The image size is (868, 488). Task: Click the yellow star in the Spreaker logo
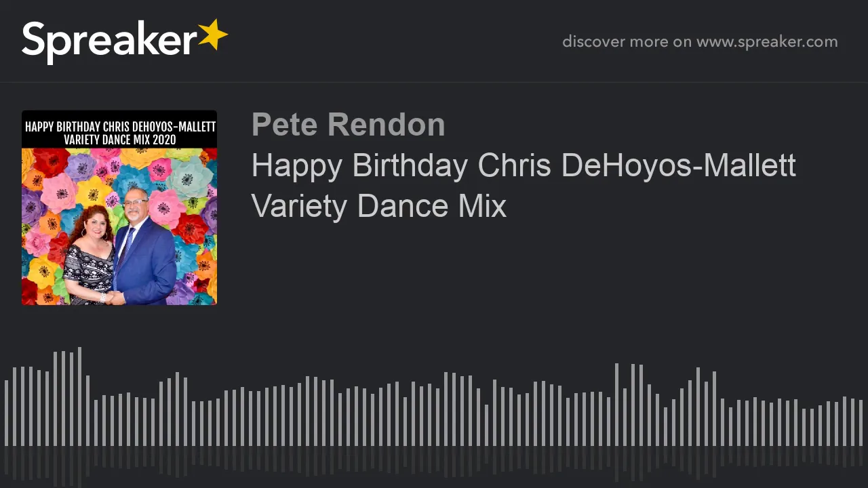point(213,35)
